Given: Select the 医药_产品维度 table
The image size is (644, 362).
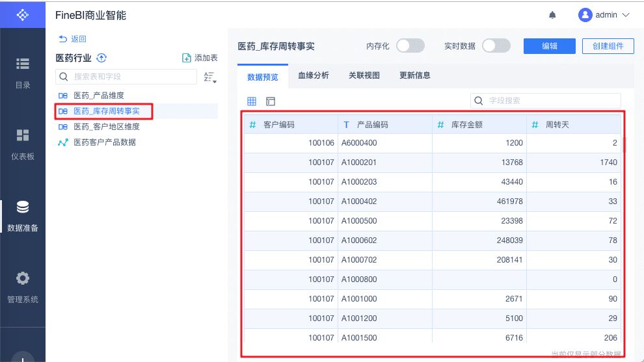Looking at the screenshot, I should coord(98,96).
